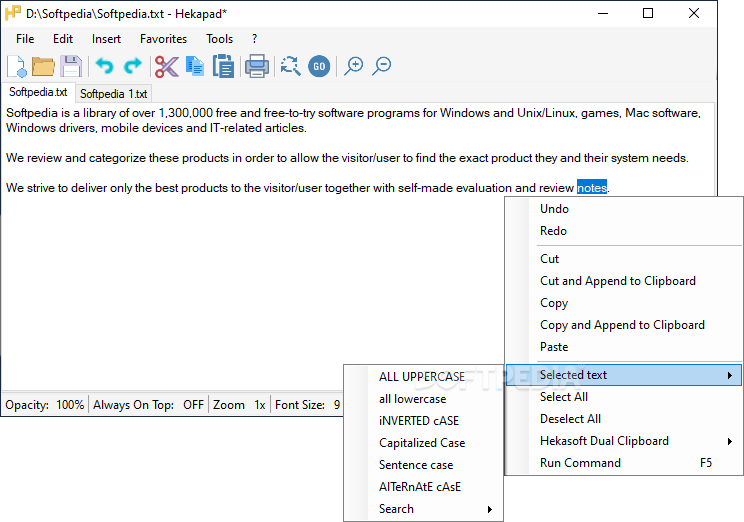744x522 pixels.
Task: Click the word "Softpedia" starting first paragraph
Action: 31,113
